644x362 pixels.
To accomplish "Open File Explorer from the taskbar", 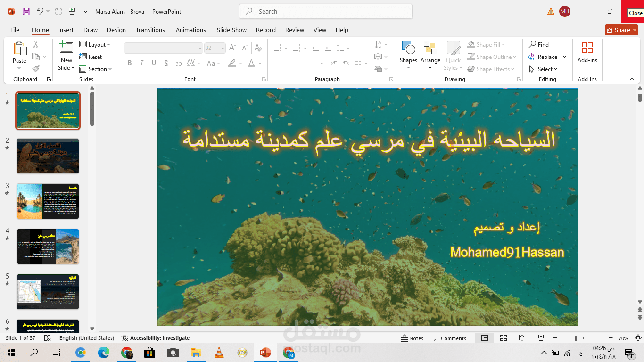I will coord(196,352).
